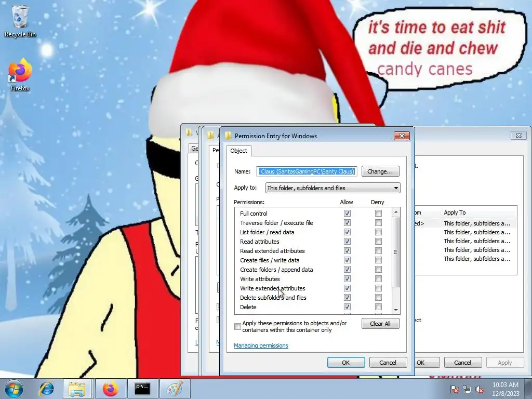Screen dimensions: 532x399
Task: Click permissions list scroll down arrow
Action: (x=395, y=310)
